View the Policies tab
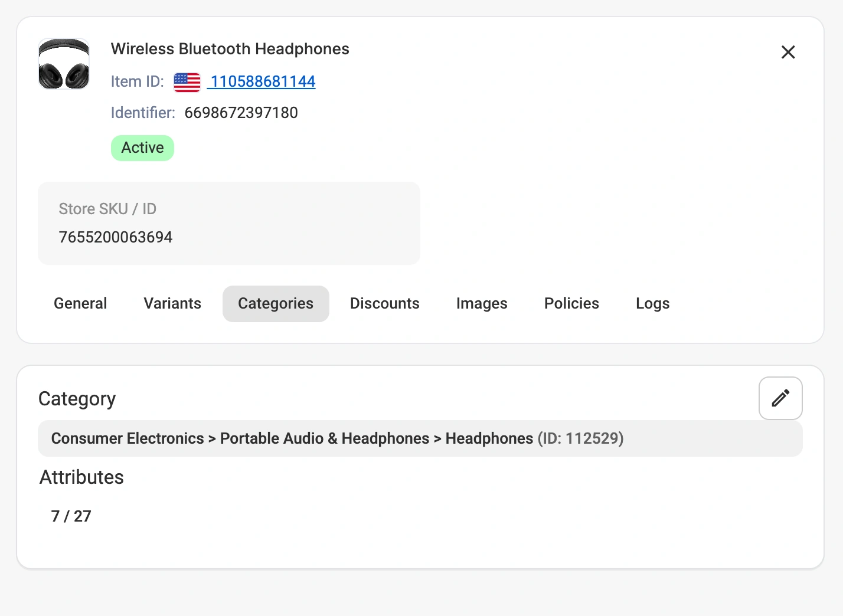This screenshot has width=843, height=616. 571,303
